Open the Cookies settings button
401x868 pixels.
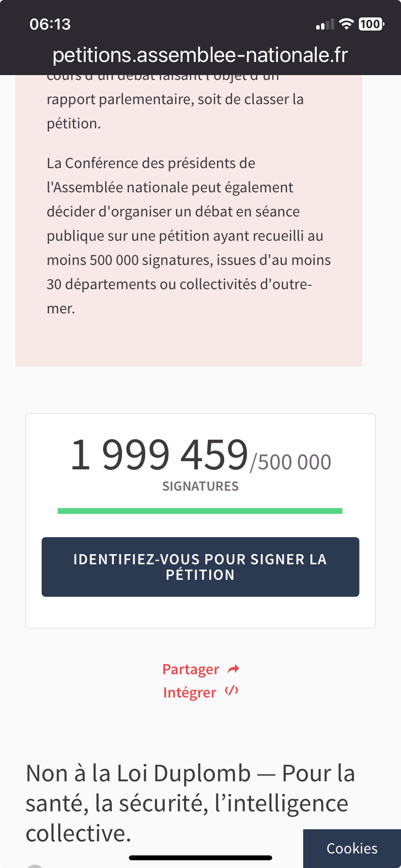coord(352,848)
